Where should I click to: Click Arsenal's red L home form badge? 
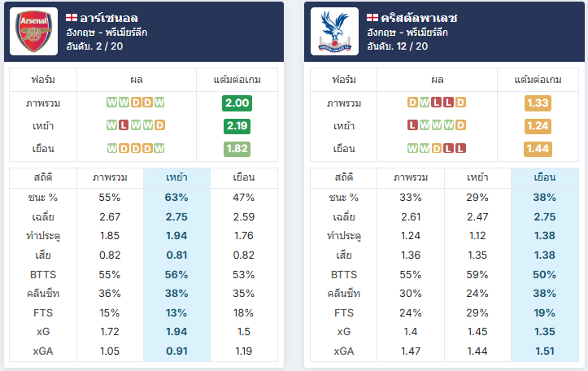124,125
